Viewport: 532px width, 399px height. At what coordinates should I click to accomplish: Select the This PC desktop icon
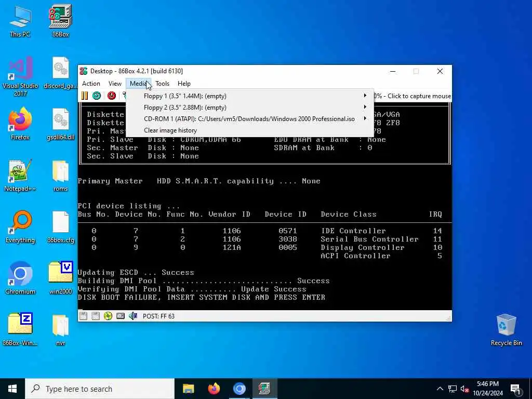tap(20, 21)
